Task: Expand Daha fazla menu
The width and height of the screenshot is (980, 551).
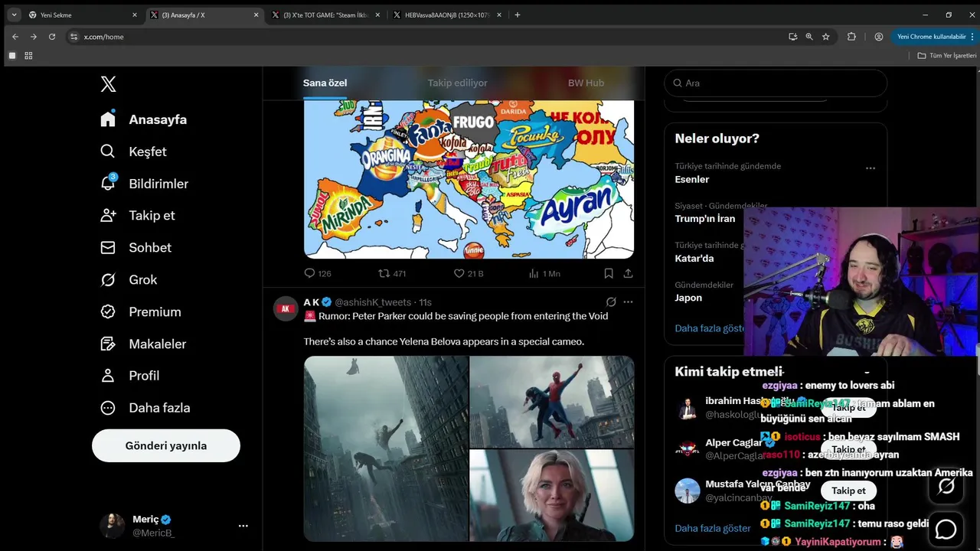Action: tap(145, 408)
